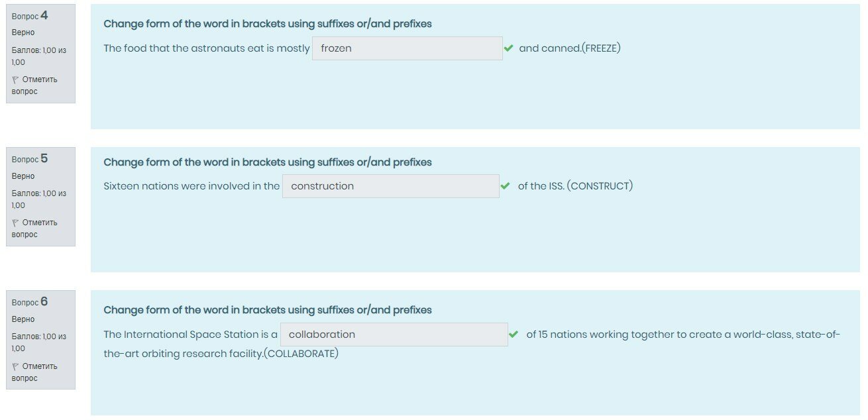Image resolution: width=868 pixels, height=420 pixels.
Task: Click the 'Вопрос 6' number heading
Action: pos(30,302)
